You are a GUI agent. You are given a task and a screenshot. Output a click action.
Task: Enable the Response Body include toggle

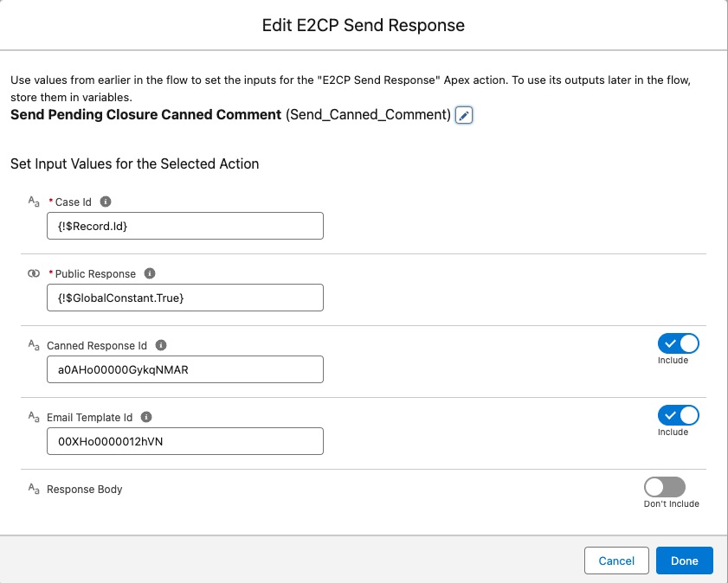tap(665, 487)
